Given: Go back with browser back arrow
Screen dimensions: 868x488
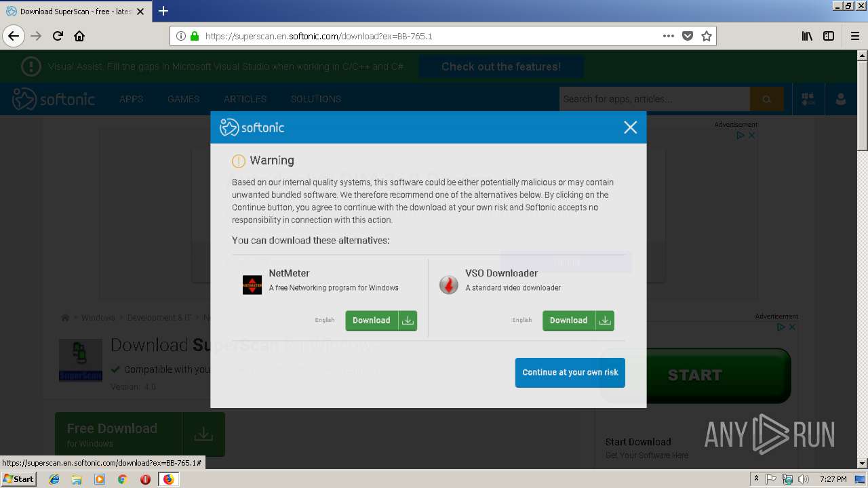Looking at the screenshot, I should (14, 36).
